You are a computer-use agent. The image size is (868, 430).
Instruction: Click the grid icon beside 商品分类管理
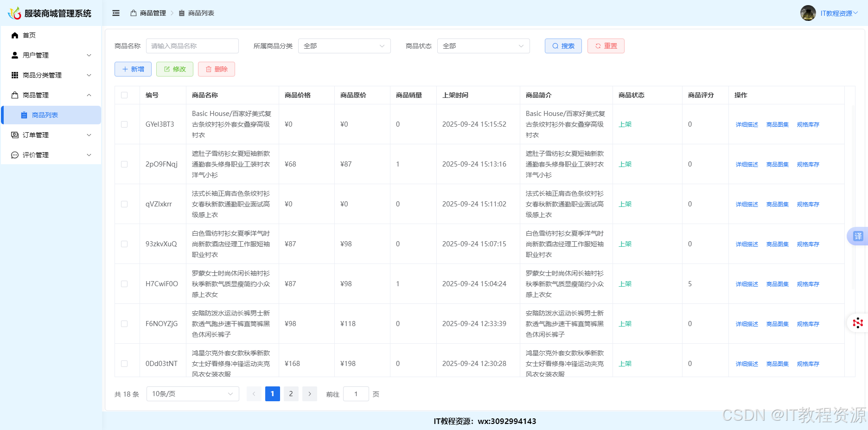(x=15, y=75)
